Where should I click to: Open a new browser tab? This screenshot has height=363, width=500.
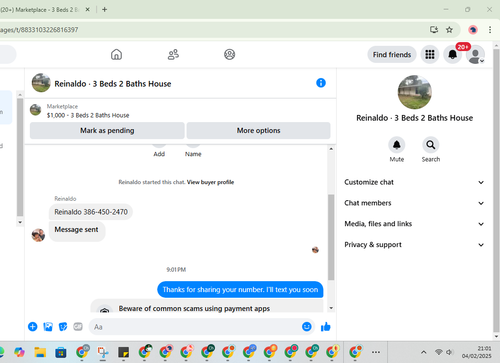pos(104,10)
